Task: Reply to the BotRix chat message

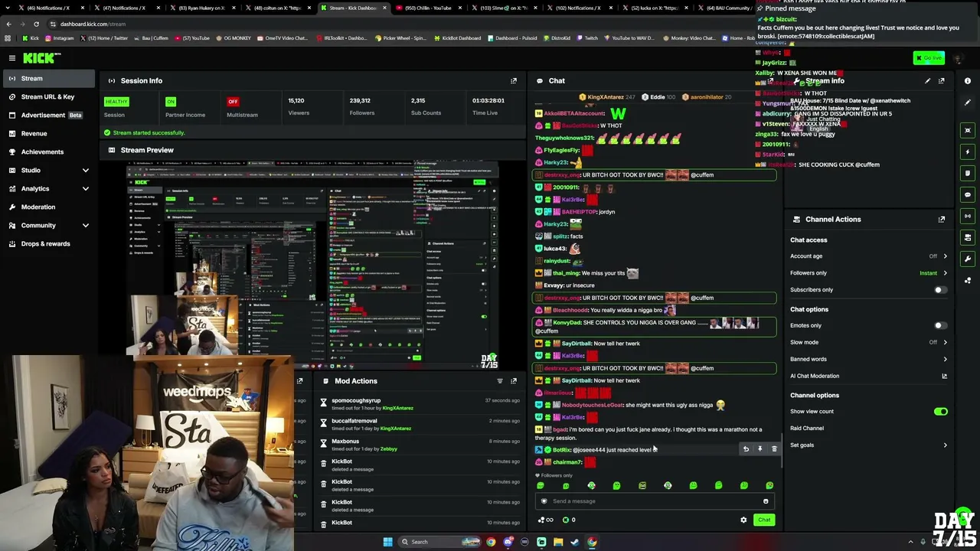Action: pyautogui.click(x=746, y=449)
